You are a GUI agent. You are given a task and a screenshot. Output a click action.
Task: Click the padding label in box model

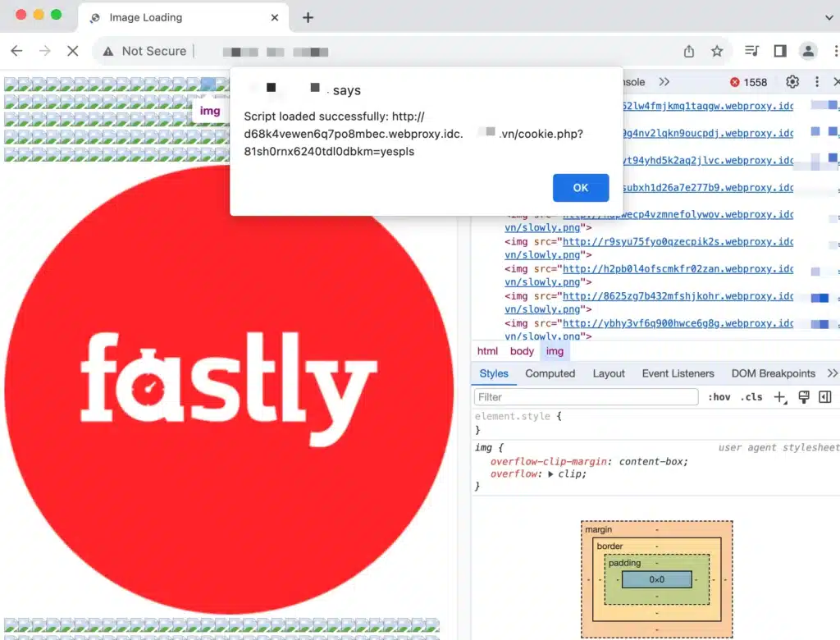coord(624,563)
